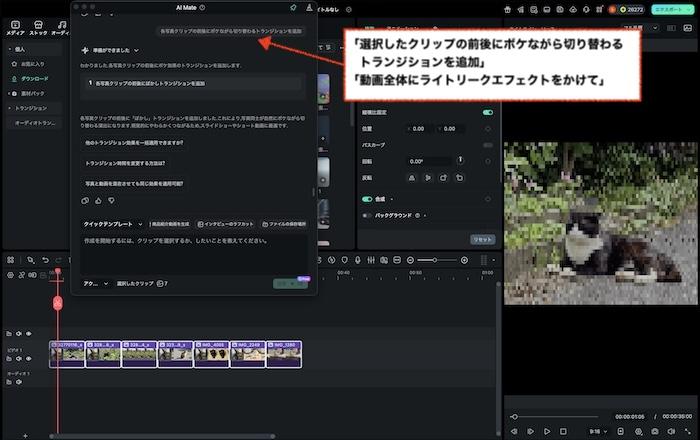Clear the AI Mate chat with the broom icon
Viewport: 700px width, 440px height.
tap(309, 8)
